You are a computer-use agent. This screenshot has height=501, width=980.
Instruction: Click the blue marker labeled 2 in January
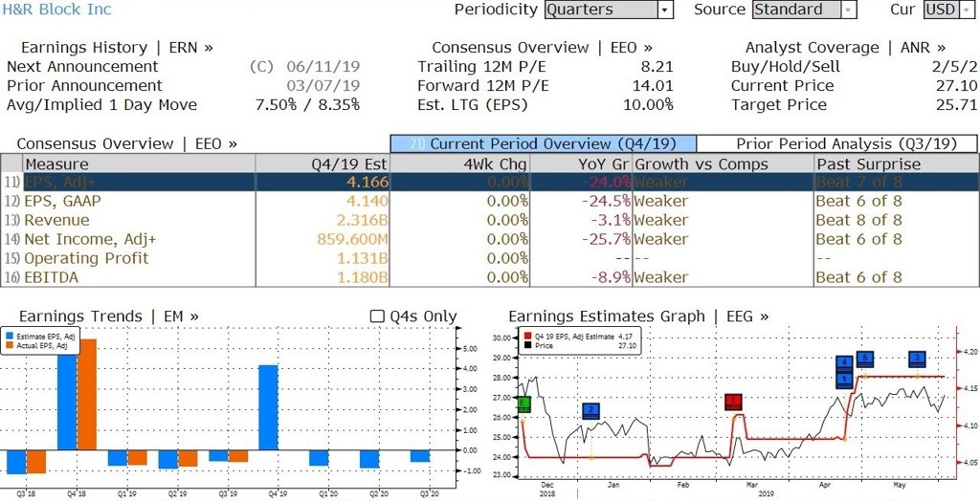(x=590, y=411)
